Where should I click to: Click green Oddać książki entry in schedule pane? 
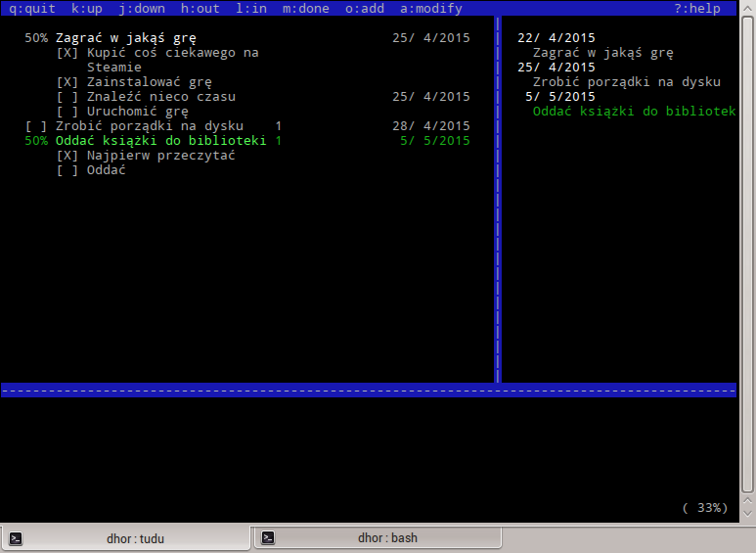pos(634,112)
